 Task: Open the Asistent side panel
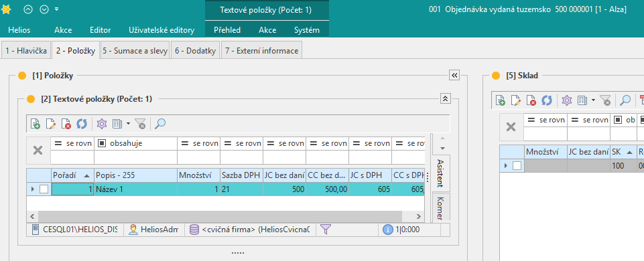[440, 173]
